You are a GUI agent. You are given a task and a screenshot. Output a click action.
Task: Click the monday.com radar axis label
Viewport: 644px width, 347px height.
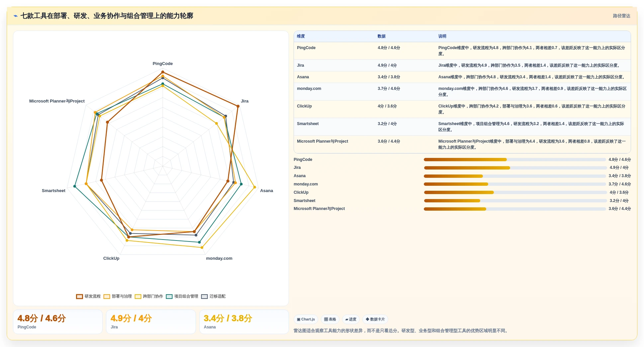coord(219,258)
